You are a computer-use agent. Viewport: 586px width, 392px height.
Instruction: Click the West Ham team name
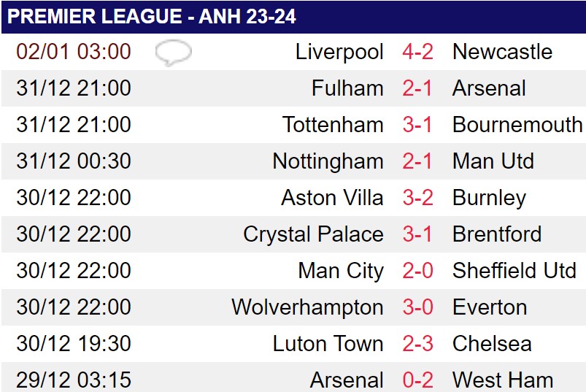point(503,380)
